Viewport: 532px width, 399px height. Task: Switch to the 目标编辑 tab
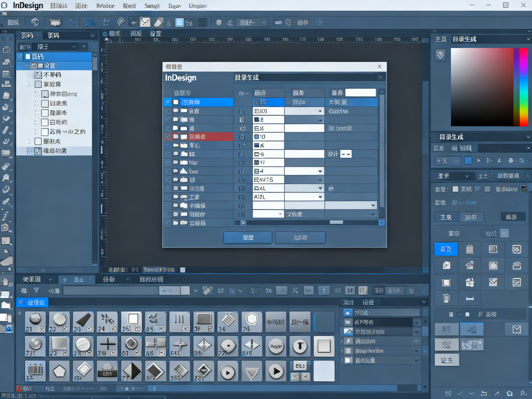pos(151,280)
